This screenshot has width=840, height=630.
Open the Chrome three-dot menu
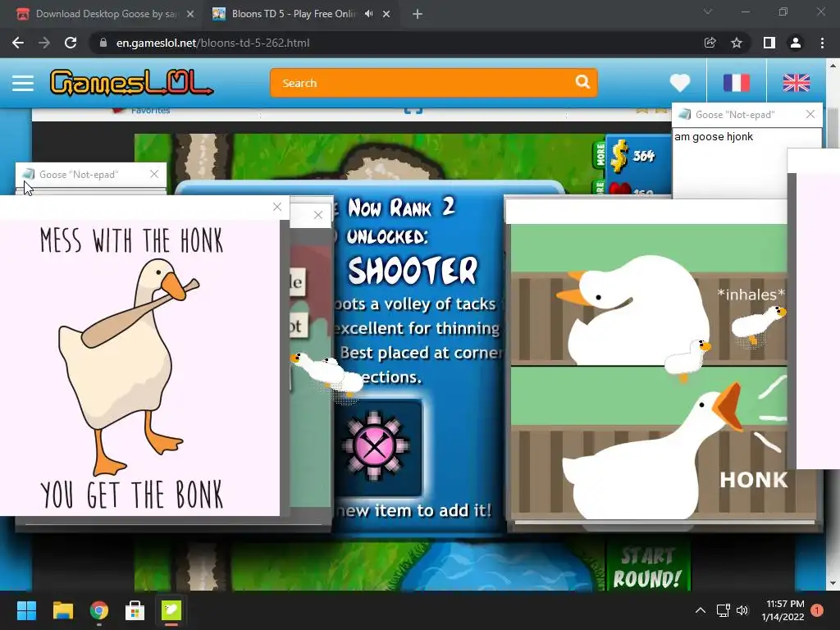(822, 43)
